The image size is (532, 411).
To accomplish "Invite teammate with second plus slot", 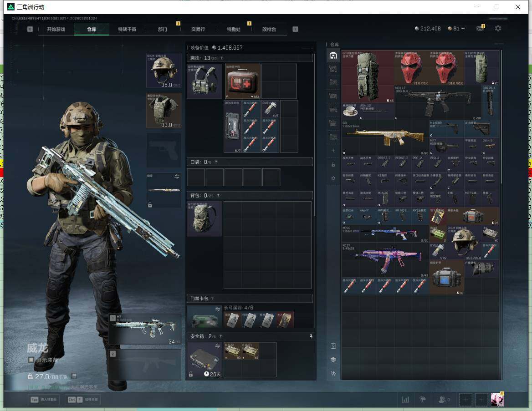I will point(481,400).
